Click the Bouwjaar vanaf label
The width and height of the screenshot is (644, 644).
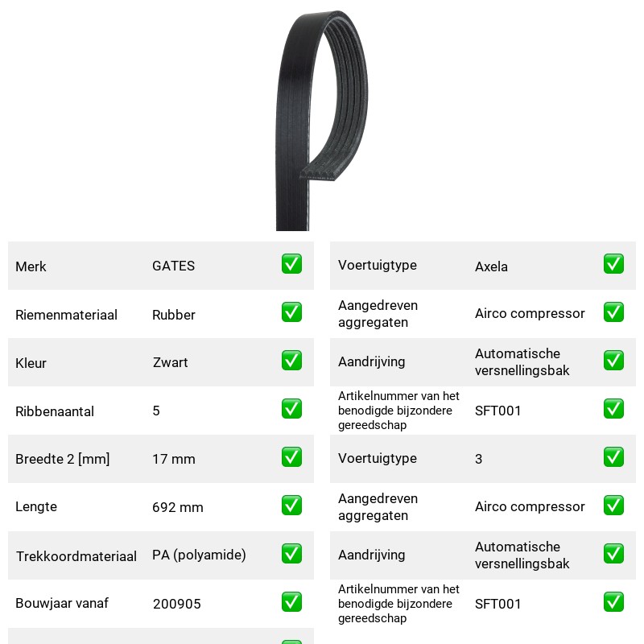pyautogui.click(x=62, y=603)
